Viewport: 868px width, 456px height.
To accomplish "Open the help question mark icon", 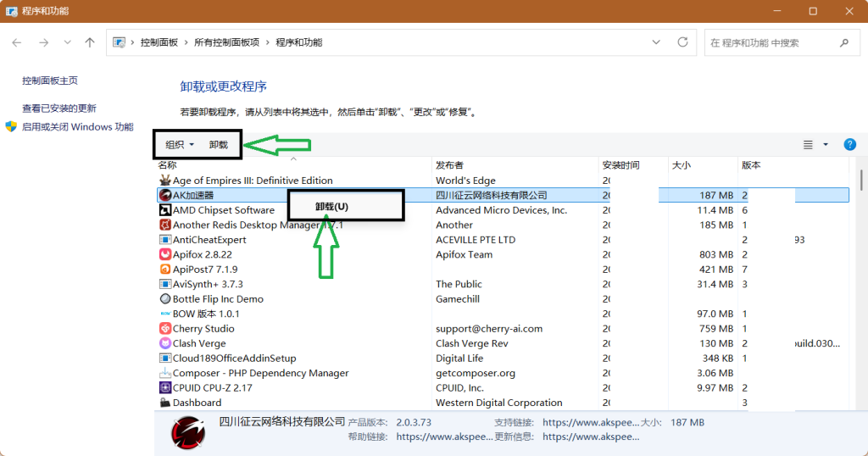I will (x=849, y=144).
